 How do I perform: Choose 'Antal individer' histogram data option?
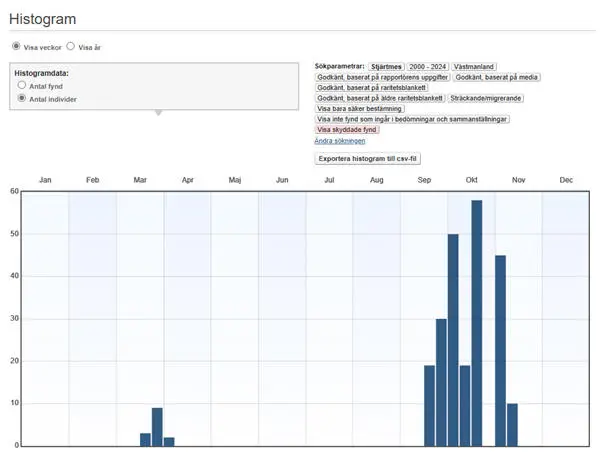(x=22, y=99)
